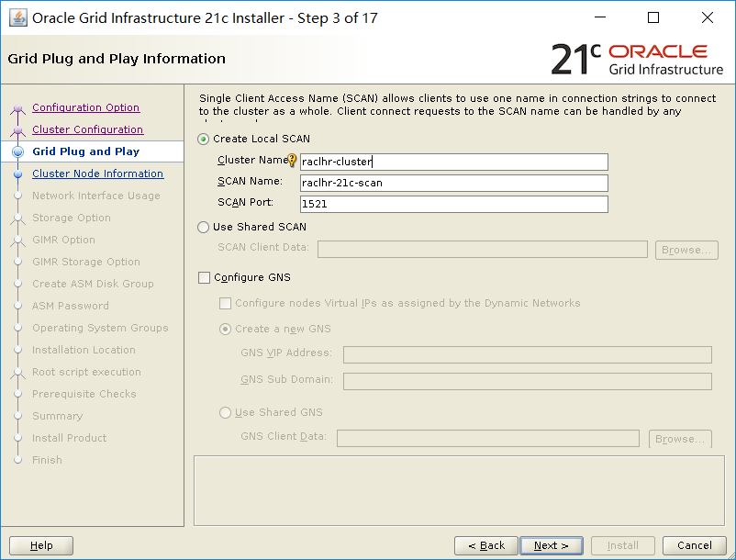Click into the SCAN Name field

coord(454,183)
